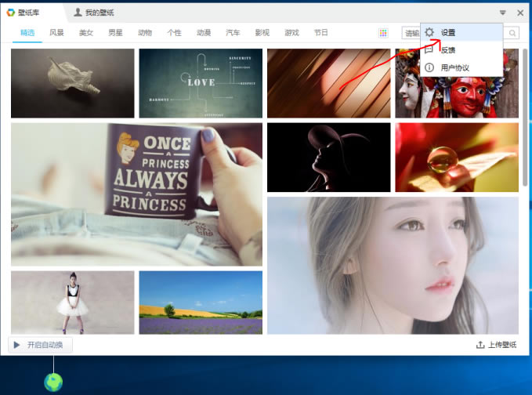
Task: Open the glass marble on red wallpaper
Action: tap(457, 158)
